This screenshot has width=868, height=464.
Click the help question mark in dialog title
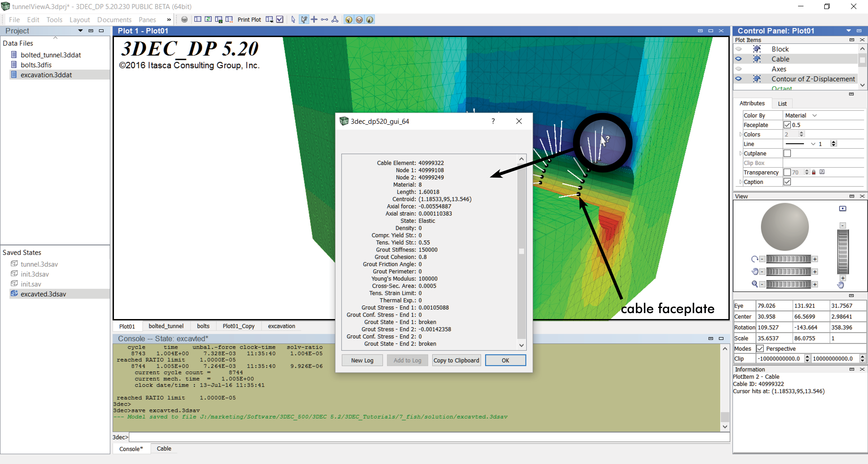[493, 121]
